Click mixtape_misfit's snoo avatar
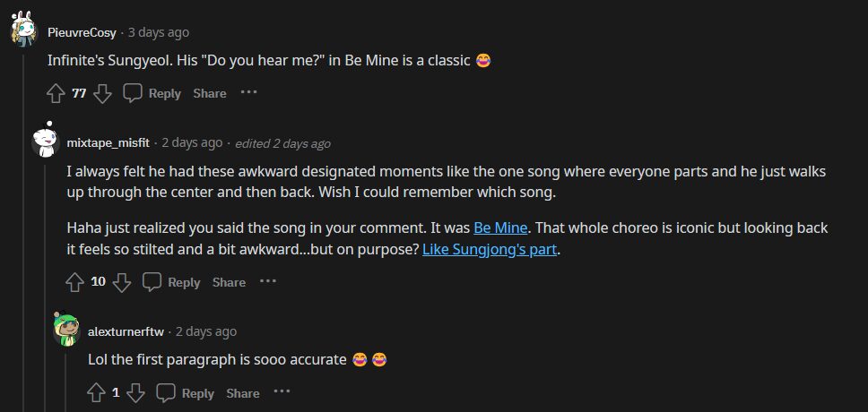 tap(44, 140)
